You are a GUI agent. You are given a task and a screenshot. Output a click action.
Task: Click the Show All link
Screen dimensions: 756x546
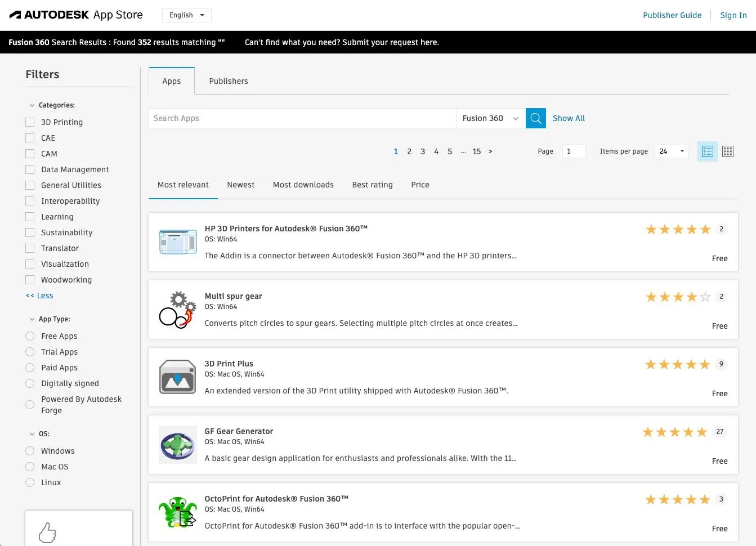pos(569,118)
